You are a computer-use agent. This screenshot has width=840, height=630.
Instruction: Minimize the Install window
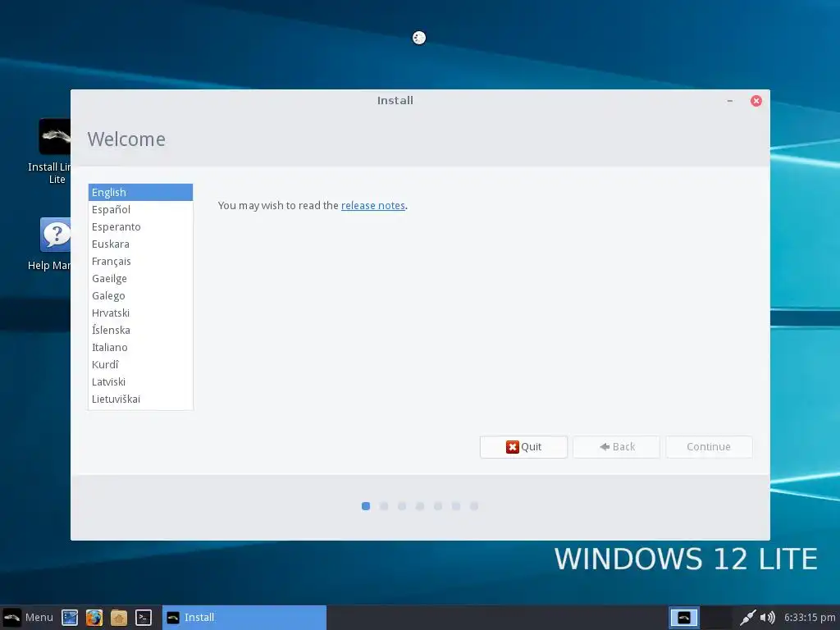click(x=729, y=101)
